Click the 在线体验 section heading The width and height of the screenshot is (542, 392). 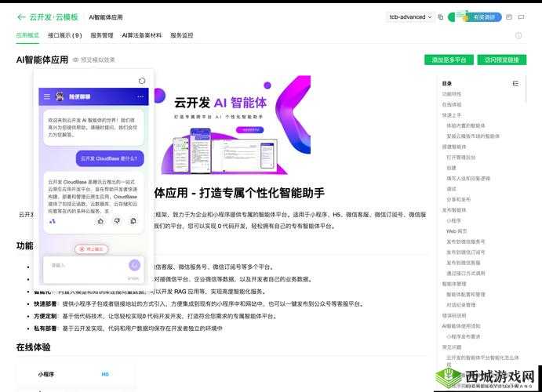(x=33, y=347)
